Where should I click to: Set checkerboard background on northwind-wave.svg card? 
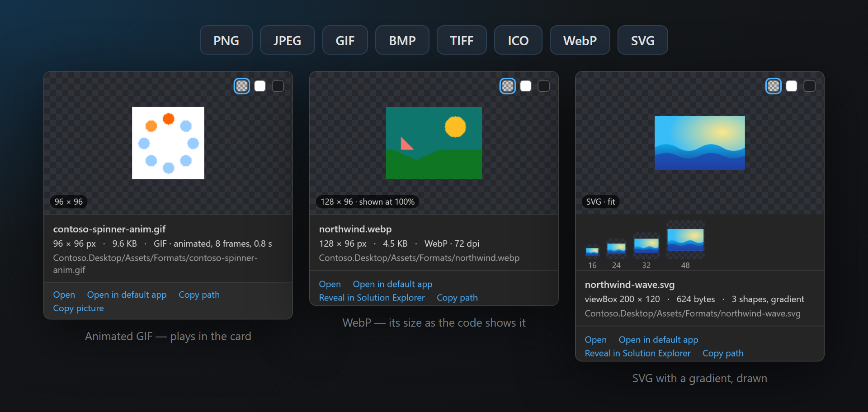774,86
